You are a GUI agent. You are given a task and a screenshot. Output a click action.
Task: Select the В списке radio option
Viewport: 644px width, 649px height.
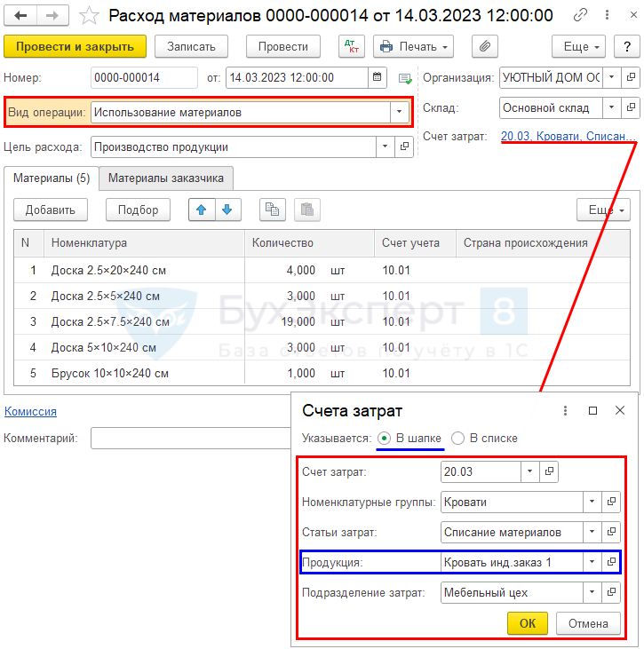[x=457, y=439]
